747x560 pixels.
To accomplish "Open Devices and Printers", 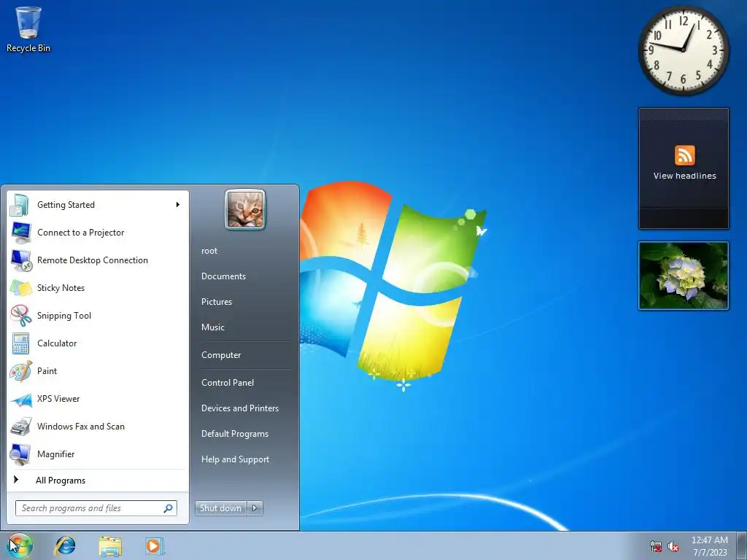I will (240, 408).
